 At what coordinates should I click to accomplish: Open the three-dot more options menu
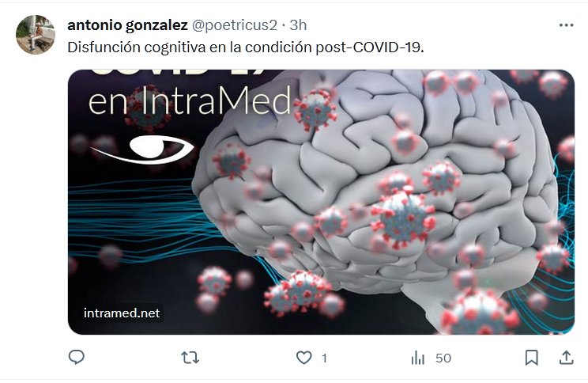(566, 25)
